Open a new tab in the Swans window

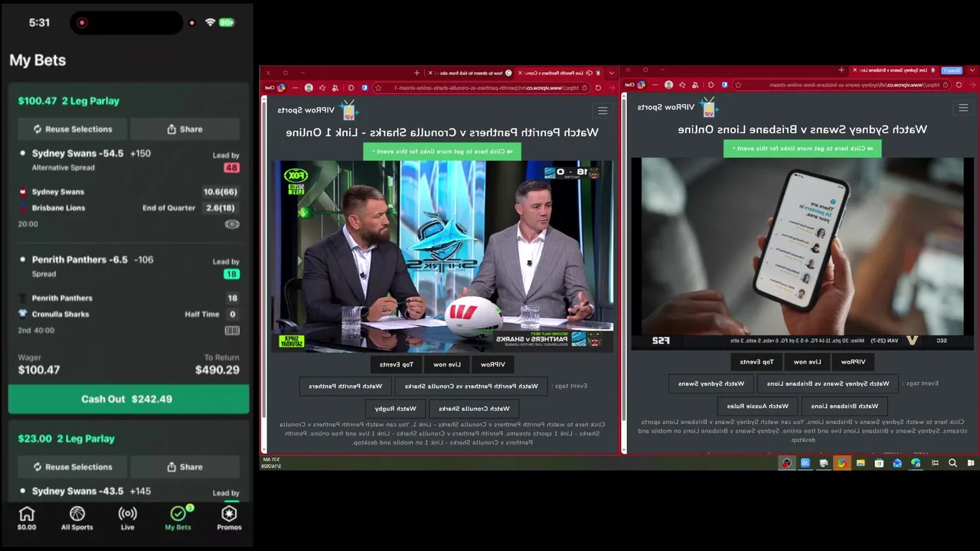pos(841,70)
